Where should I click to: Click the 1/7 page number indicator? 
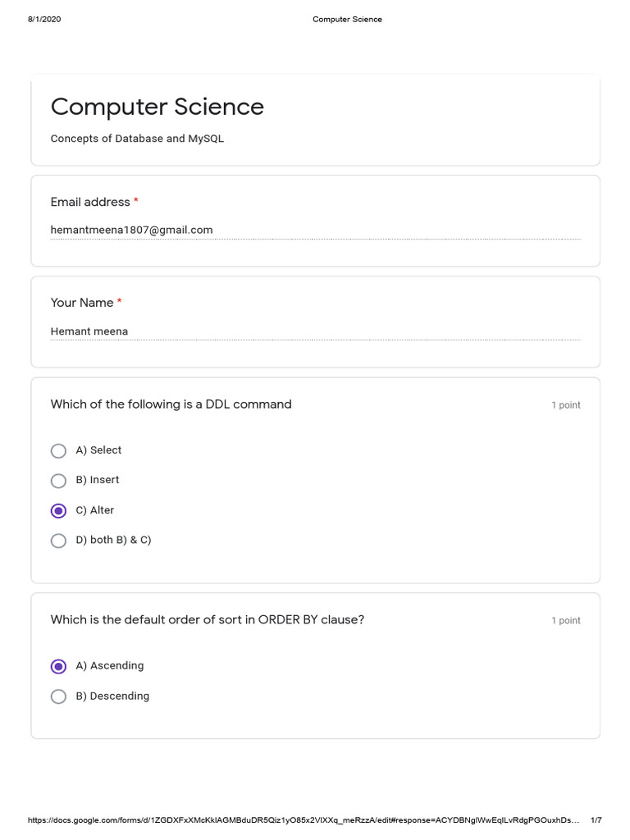coord(596,820)
